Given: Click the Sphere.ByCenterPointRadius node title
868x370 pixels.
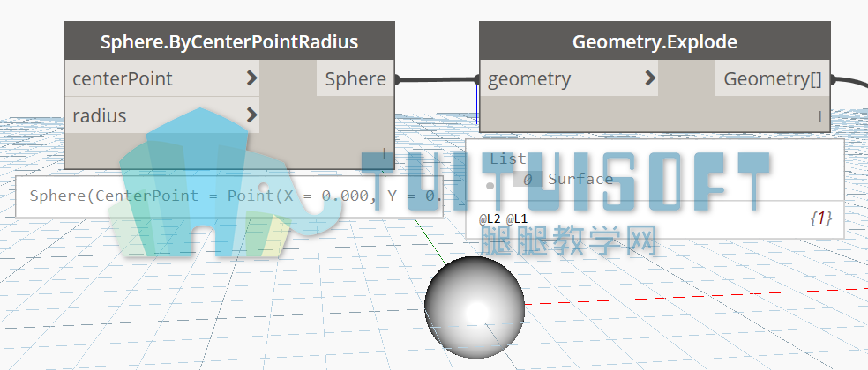Looking at the screenshot, I should [x=229, y=42].
